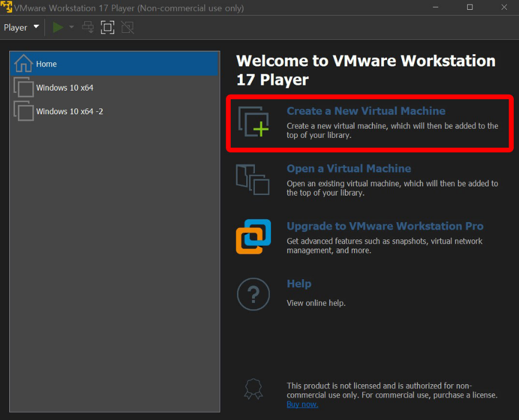Viewport: 519px width, 420px height.
Task: Click the Home house icon
Action: (x=24, y=63)
